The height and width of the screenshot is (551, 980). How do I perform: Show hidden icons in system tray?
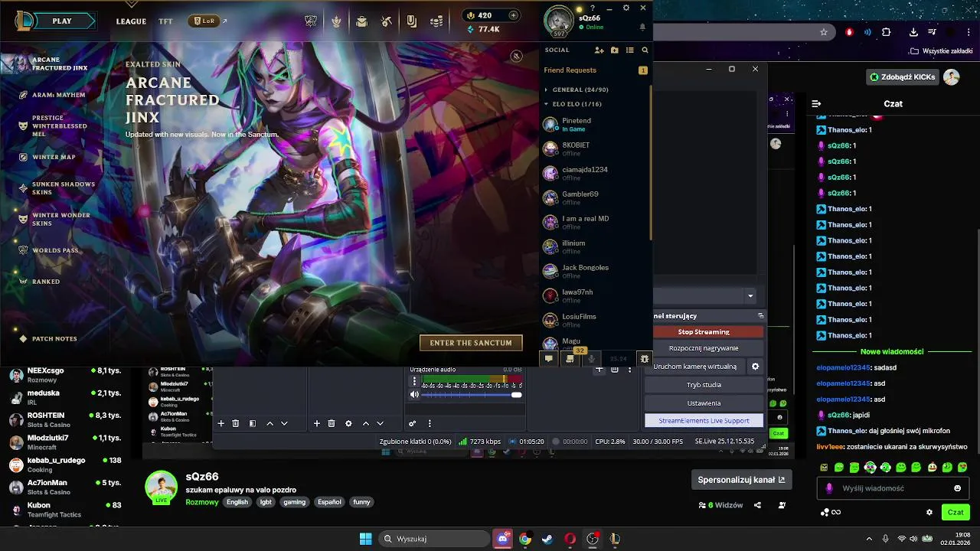868,539
